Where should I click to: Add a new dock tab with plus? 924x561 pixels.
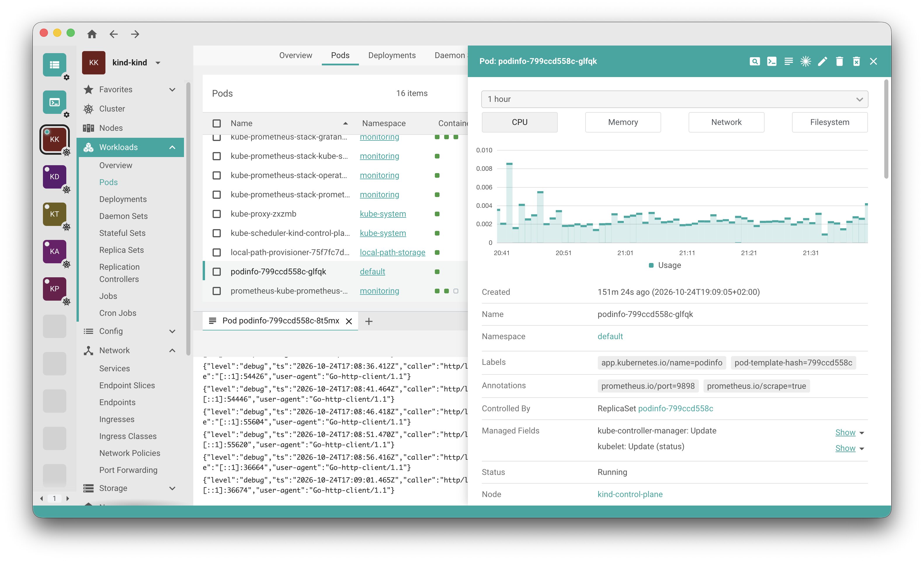369,321
